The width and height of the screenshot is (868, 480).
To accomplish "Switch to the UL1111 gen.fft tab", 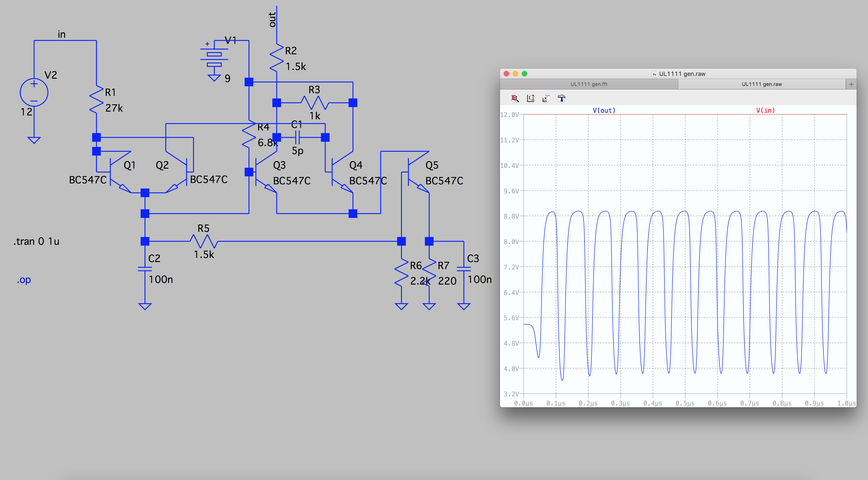I will [589, 84].
